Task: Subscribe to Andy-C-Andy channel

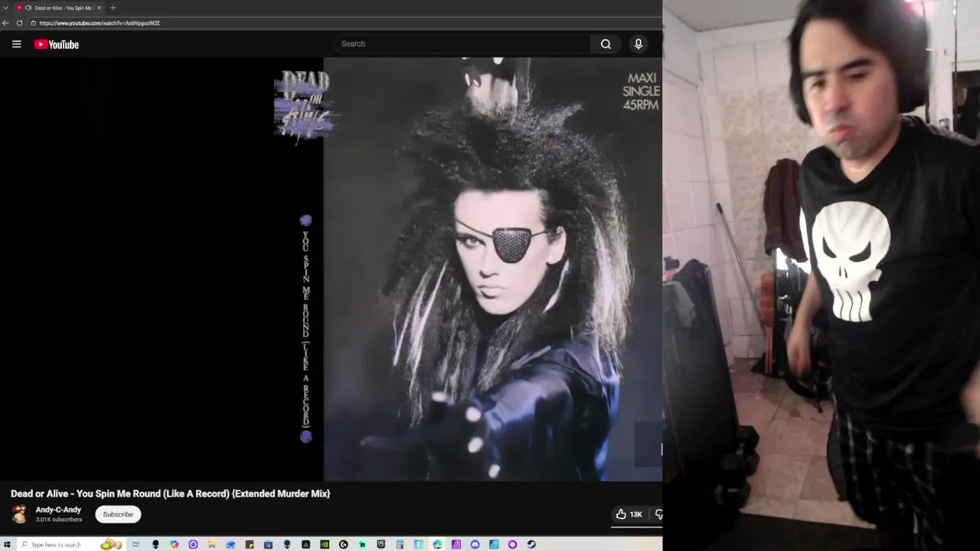Action: [118, 514]
